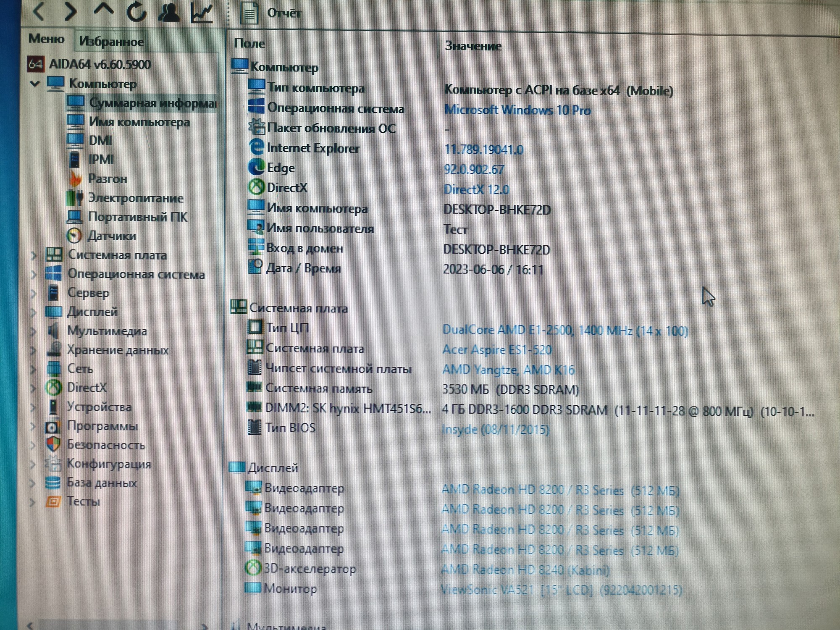The image size is (840, 630).
Task: Click the flame icon next to Разгон
Action: [76, 179]
